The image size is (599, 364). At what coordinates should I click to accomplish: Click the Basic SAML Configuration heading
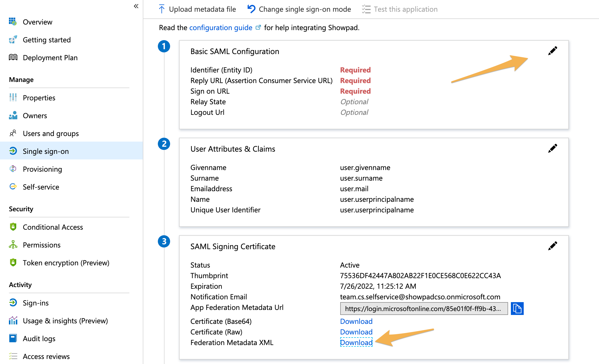[x=235, y=51]
